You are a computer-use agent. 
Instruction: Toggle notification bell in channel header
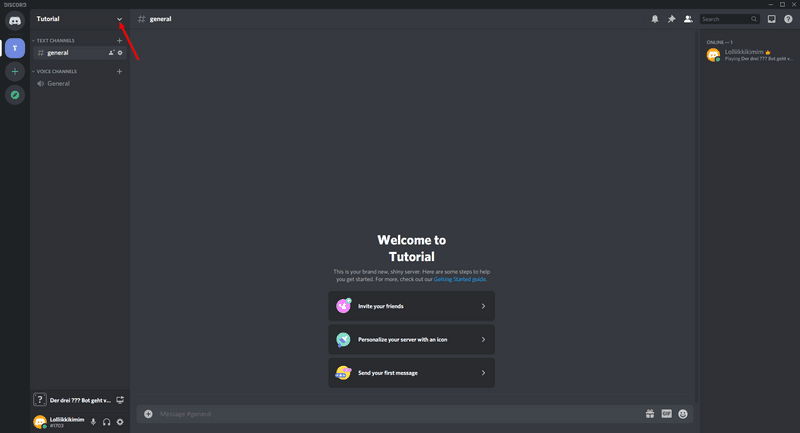tap(655, 19)
